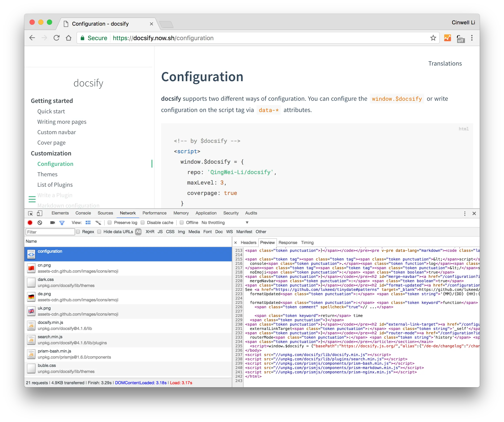Switch to the Console tab
The width and height of the screenshot is (504, 422).
pos(83,213)
